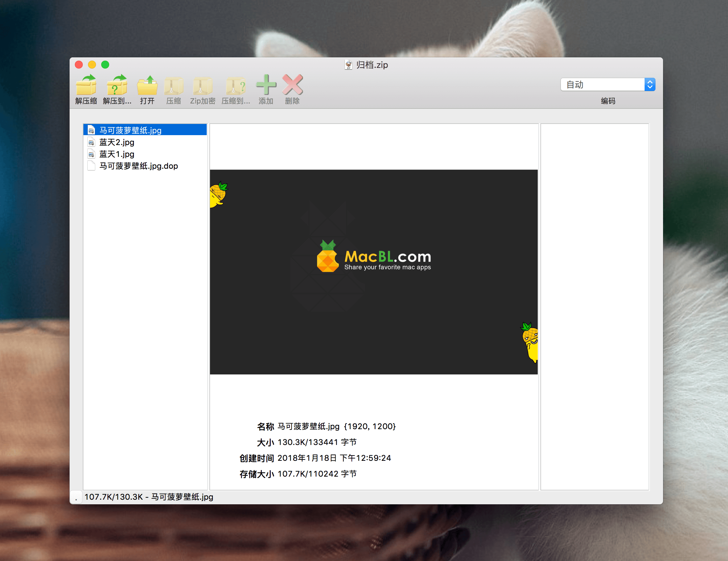Screen dimensions: 728x561
Task: Open the 自动 encoding dropdown
Action: point(608,84)
